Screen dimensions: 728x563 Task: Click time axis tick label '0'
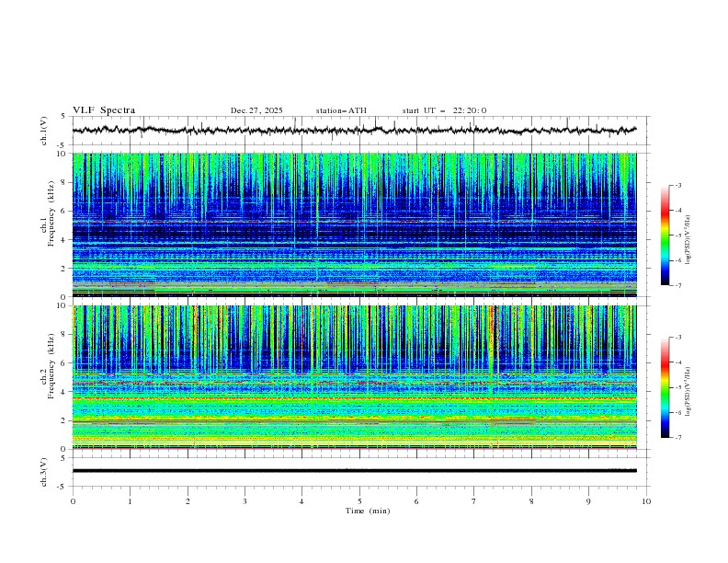73,501
